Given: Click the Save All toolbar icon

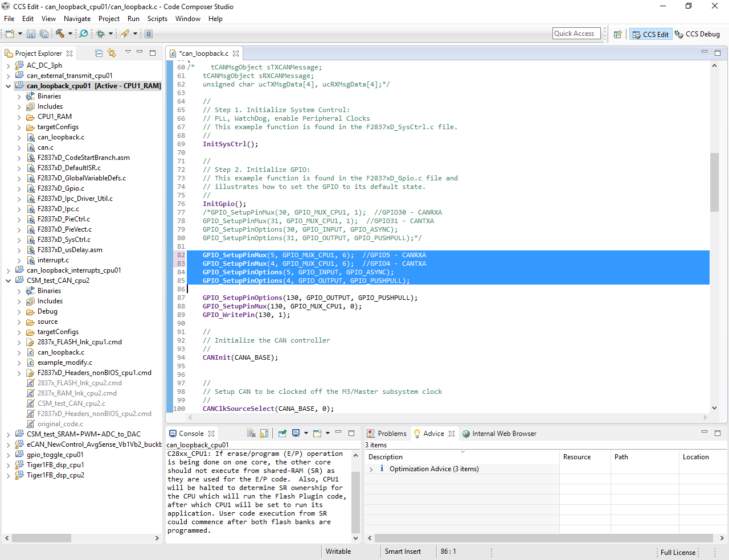Looking at the screenshot, I should (44, 34).
